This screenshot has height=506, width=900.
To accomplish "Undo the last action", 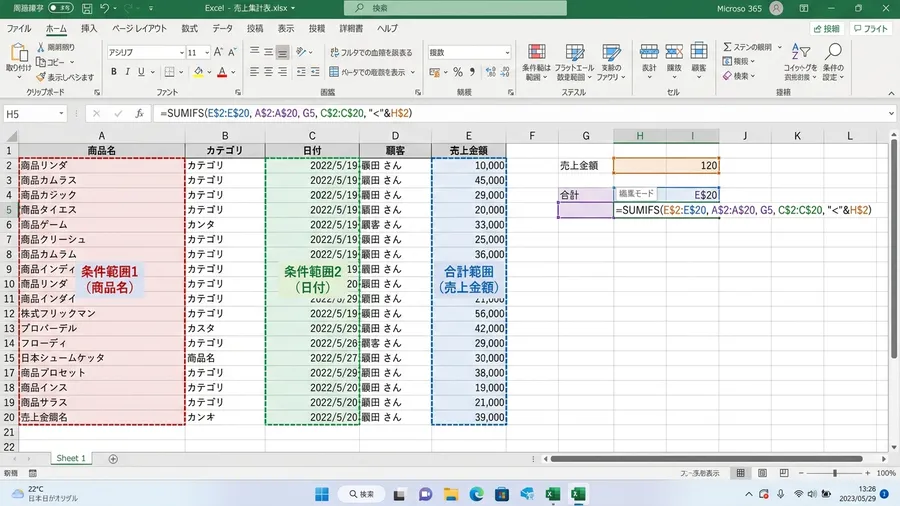I will [x=104, y=8].
